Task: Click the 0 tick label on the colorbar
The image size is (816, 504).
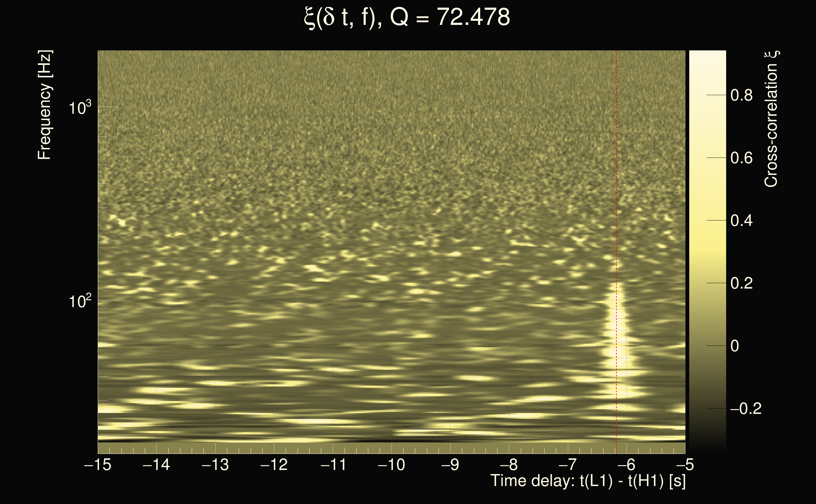Action: point(735,346)
